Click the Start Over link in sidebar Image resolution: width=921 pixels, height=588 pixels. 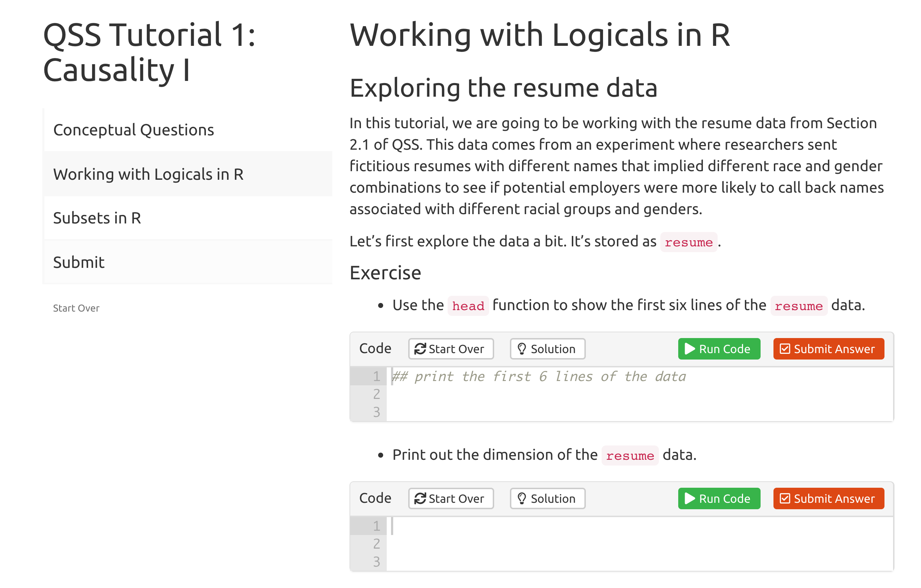(76, 308)
